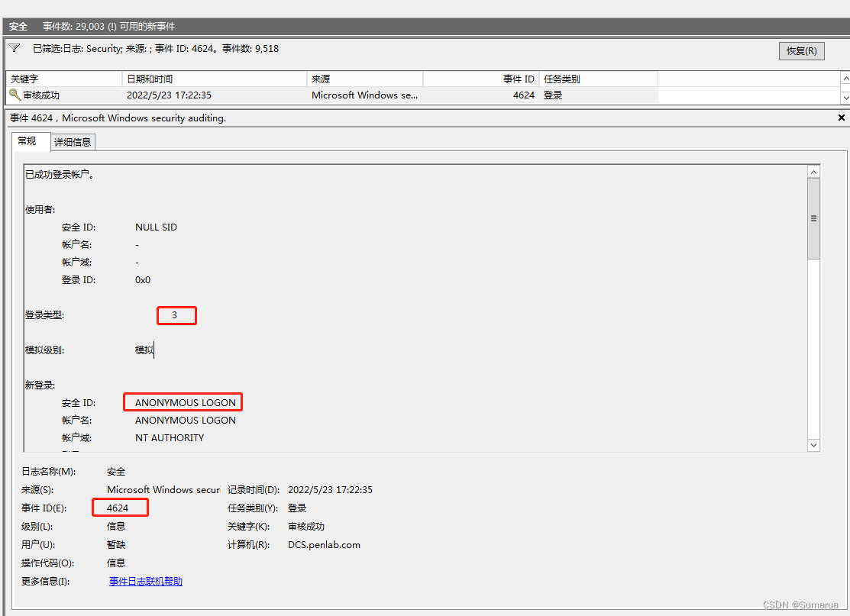This screenshot has width=850, height=616.
Task: Click the 暂缺 user field value
Action: click(116, 544)
